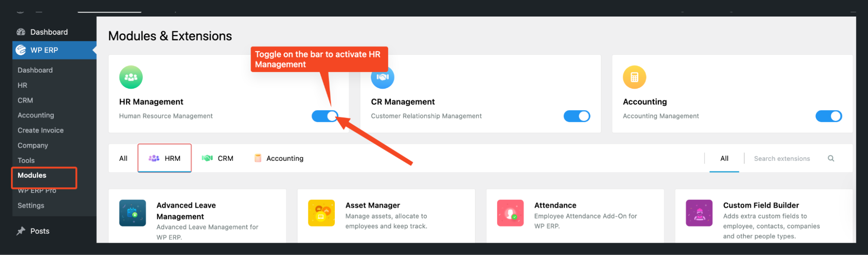The image size is (868, 255).
Task: Click the Accounting Management description text
Action: 661,116
